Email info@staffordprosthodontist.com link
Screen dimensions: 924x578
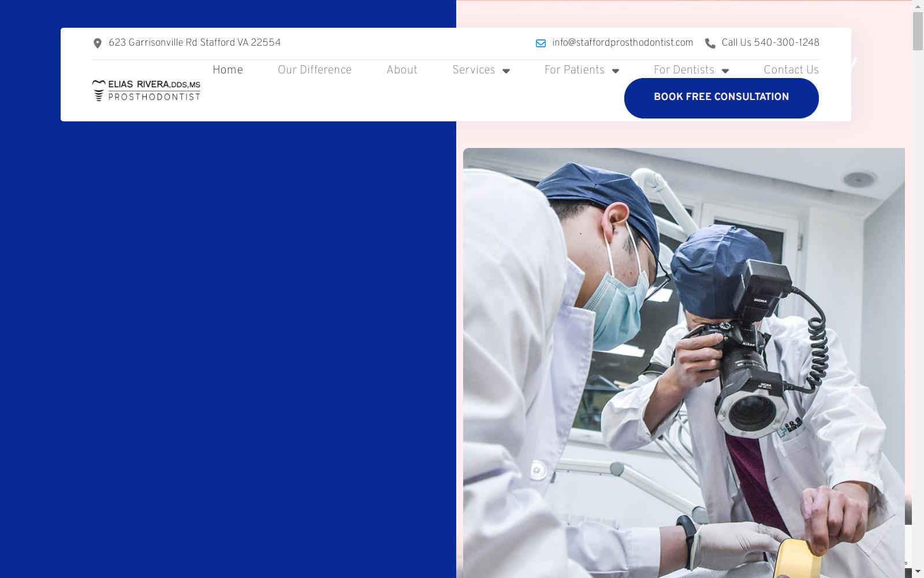(x=623, y=43)
